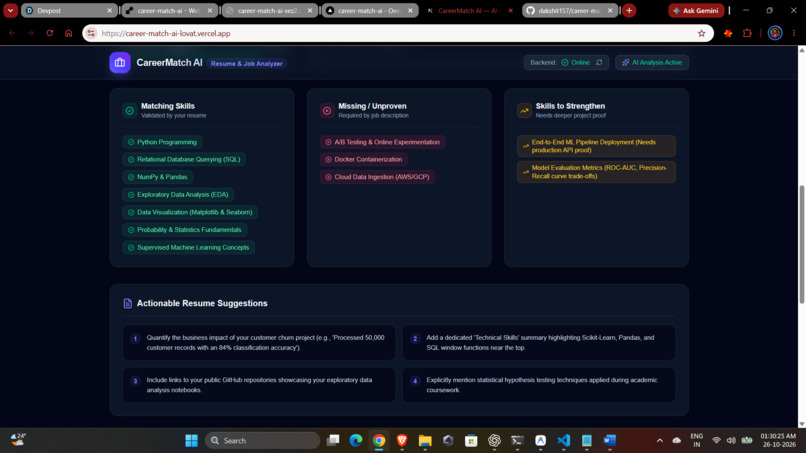Select Exploratory Data Analysis (EDA) tag
Screen dimensions: 806x453
[178, 194]
